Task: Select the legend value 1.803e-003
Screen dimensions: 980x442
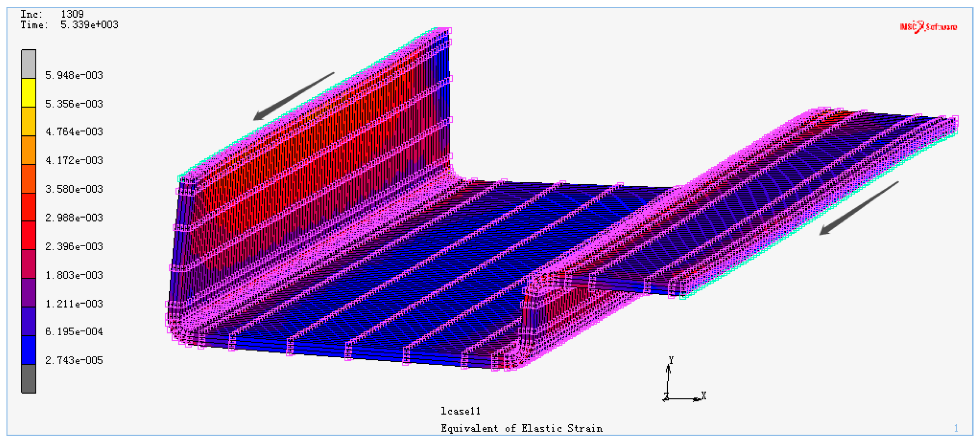Action: click(74, 275)
